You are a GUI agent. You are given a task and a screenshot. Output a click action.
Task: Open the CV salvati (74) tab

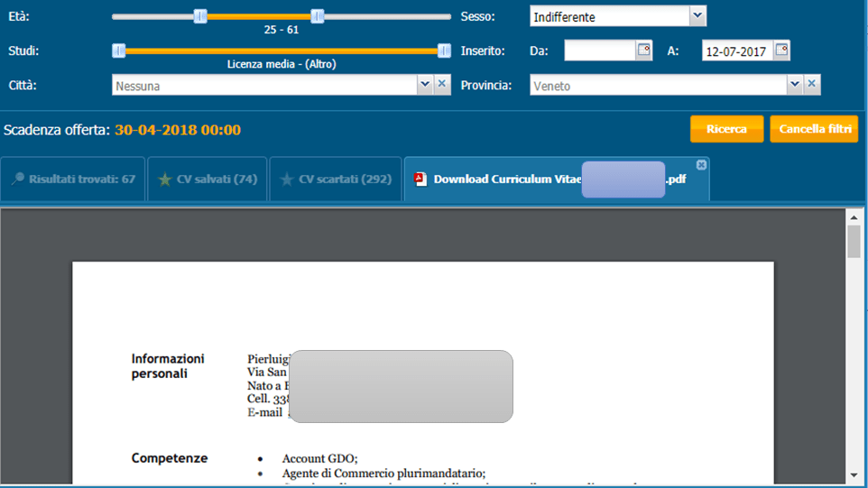[x=207, y=179]
